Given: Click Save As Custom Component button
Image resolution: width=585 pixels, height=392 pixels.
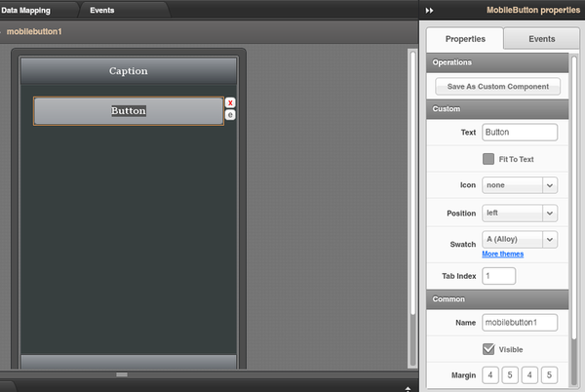Looking at the screenshot, I should (498, 87).
